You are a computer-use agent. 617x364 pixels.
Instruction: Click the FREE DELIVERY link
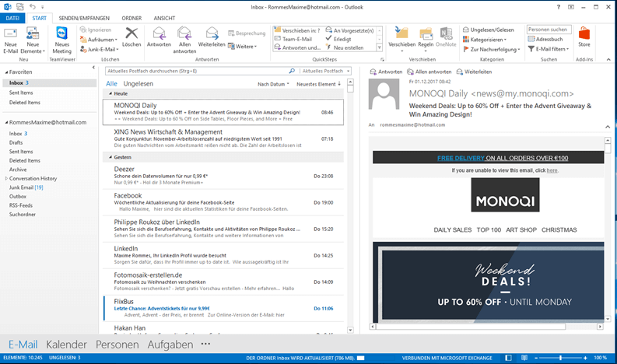click(x=461, y=158)
